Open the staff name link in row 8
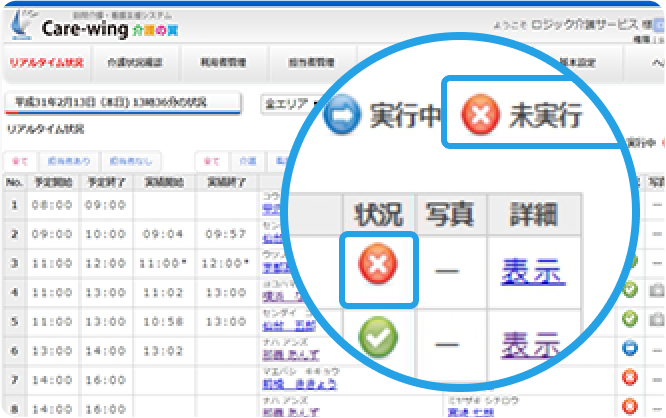Screen dimensions: 666x418 coord(471,412)
